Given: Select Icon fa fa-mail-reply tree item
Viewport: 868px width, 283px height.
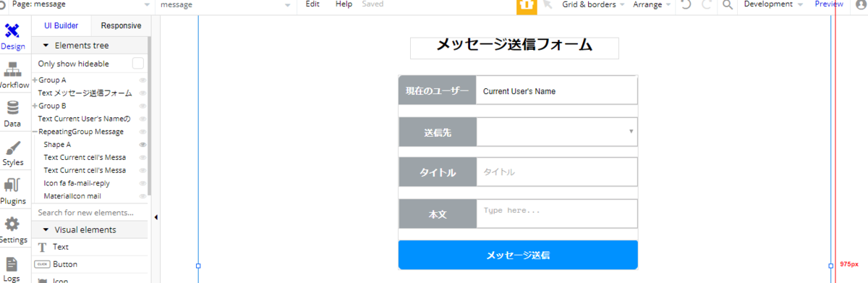Looking at the screenshot, I should (x=77, y=184).
